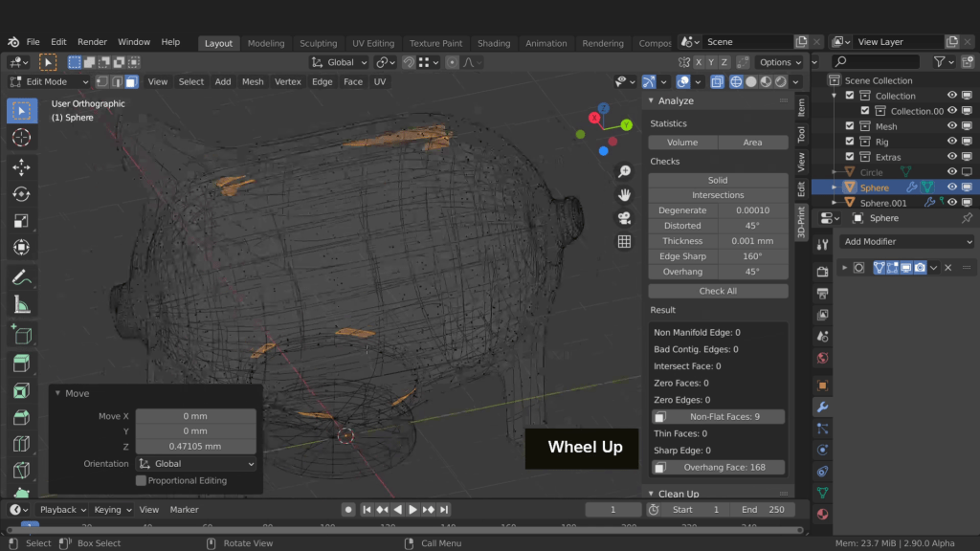
Task: Select the Measure tool
Action: pos(21,304)
